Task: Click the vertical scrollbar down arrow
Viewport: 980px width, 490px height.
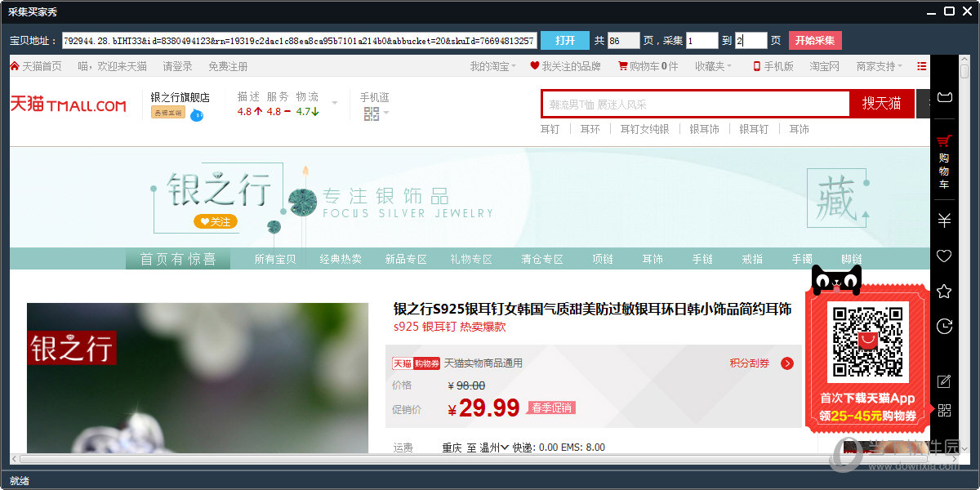Action: 964,448
